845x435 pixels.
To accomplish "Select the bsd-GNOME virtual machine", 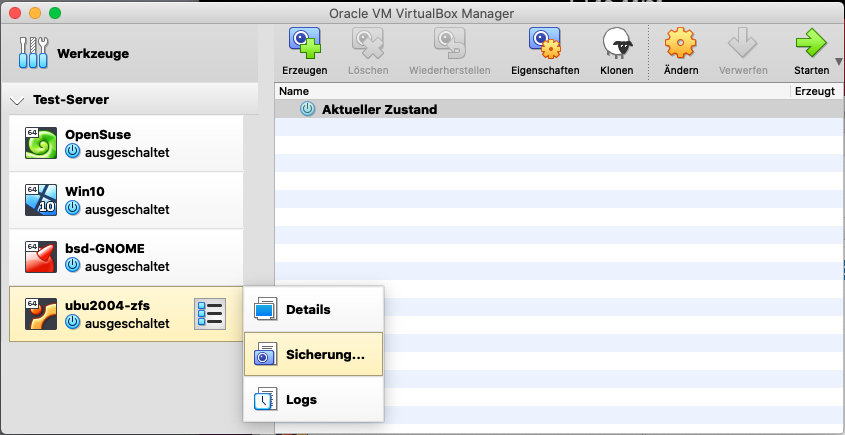I will click(125, 257).
